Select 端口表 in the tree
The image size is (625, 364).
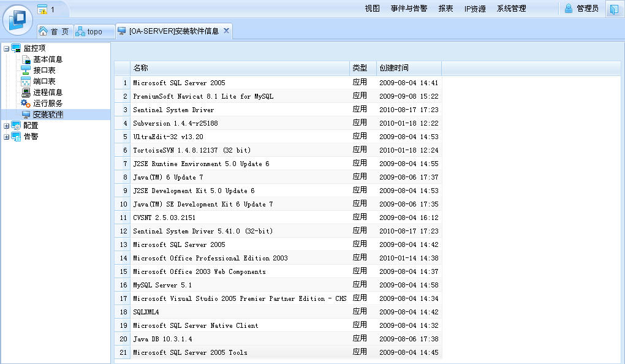44,82
